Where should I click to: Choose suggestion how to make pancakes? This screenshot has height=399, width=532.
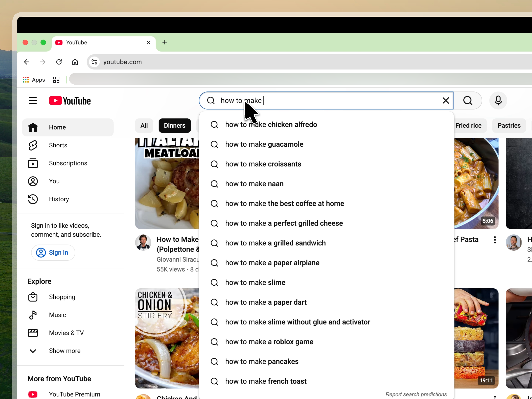click(x=261, y=362)
